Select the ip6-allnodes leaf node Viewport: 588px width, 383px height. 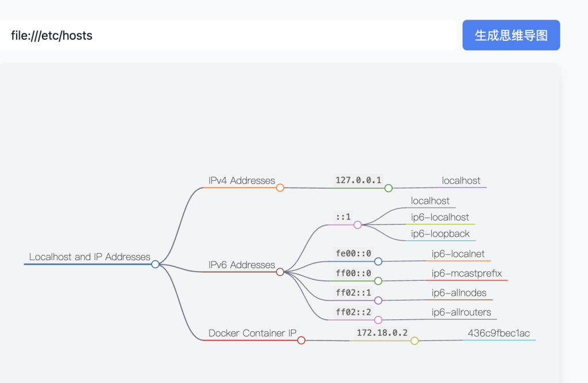pyautogui.click(x=459, y=293)
